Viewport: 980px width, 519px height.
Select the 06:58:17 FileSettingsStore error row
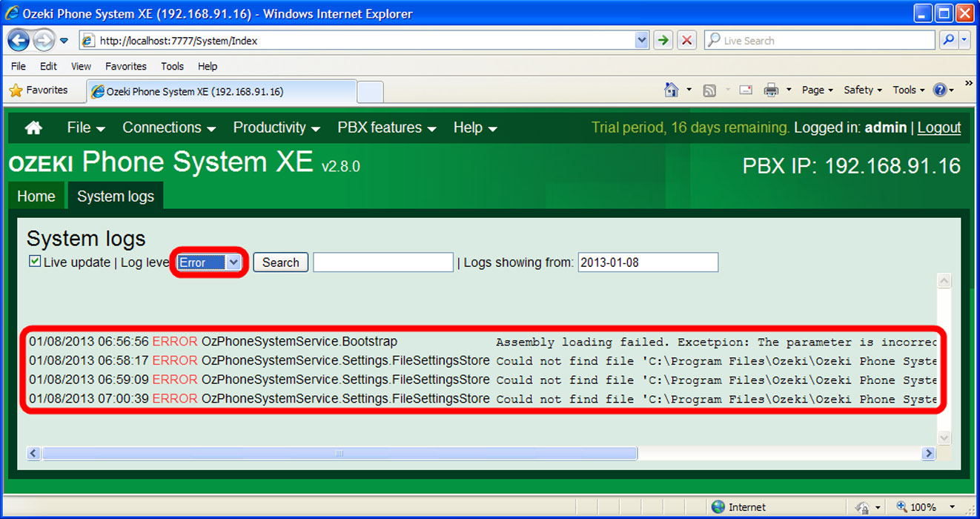483,361
